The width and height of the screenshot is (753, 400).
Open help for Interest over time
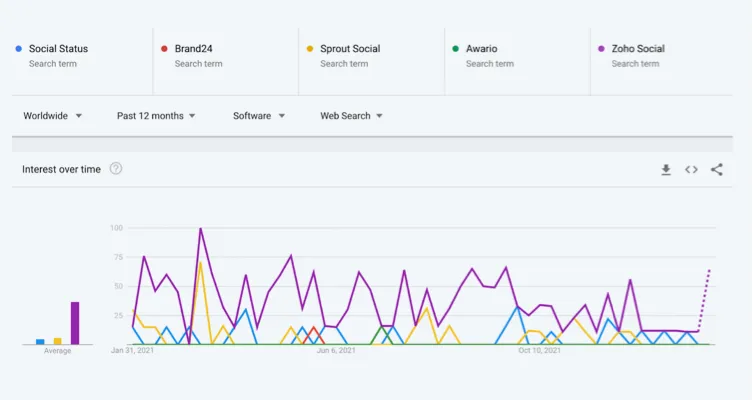116,169
